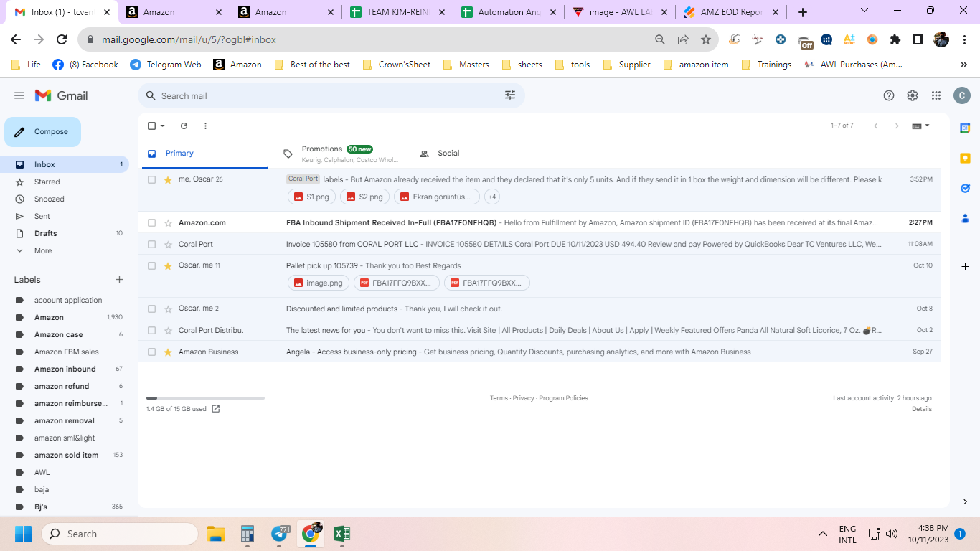This screenshot has width=980, height=551.
Task: Open the browser extensions puzzle icon
Action: [895, 39]
